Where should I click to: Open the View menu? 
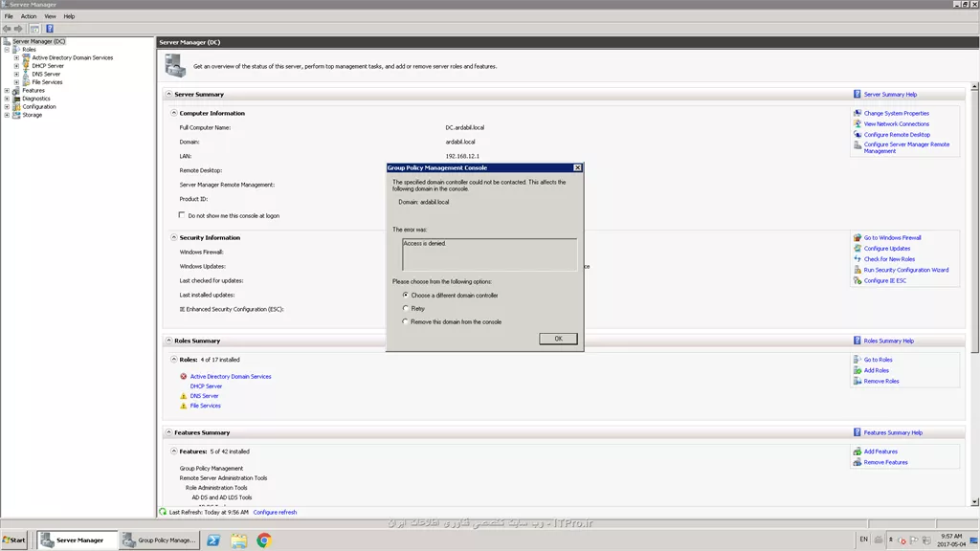[50, 16]
